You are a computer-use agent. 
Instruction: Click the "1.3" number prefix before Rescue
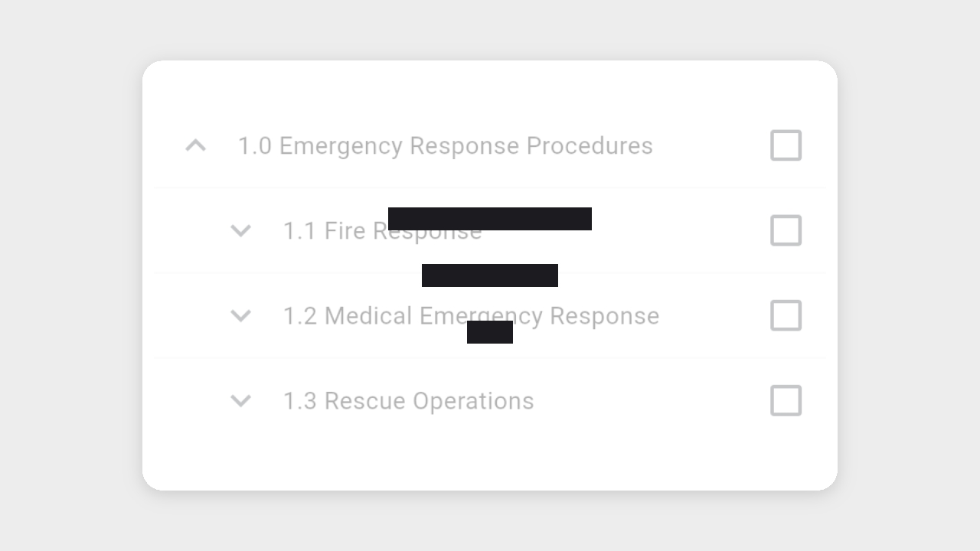pos(299,401)
